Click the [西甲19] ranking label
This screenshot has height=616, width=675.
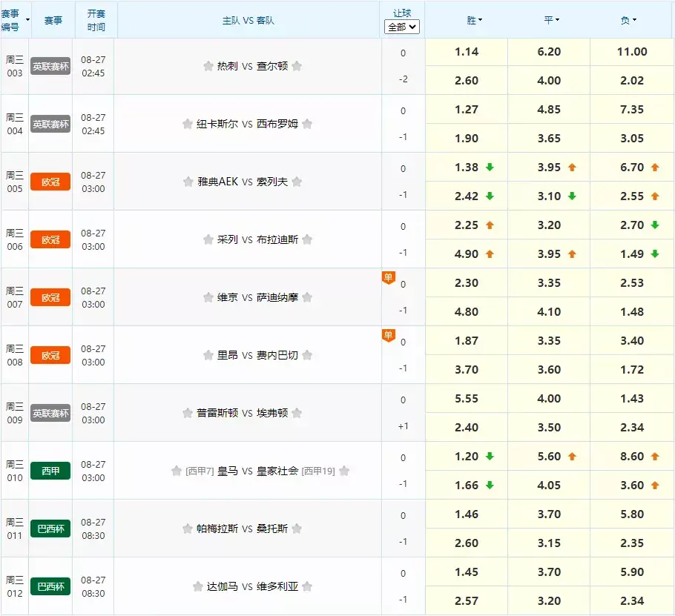(318, 471)
